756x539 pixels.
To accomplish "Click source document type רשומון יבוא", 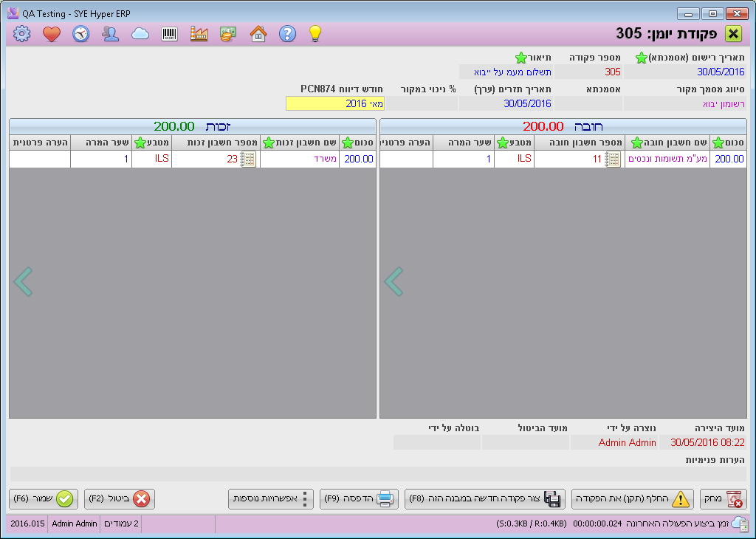I will [x=685, y=103].
